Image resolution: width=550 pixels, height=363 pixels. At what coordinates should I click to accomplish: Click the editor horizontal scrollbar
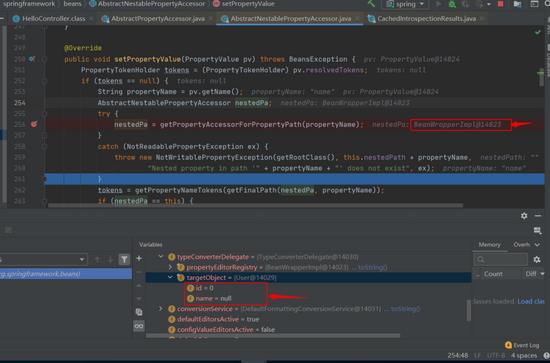pos(255,205)
